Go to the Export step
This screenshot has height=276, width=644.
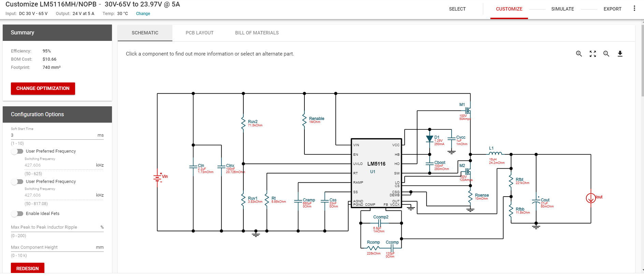click(x=612, y=9)
